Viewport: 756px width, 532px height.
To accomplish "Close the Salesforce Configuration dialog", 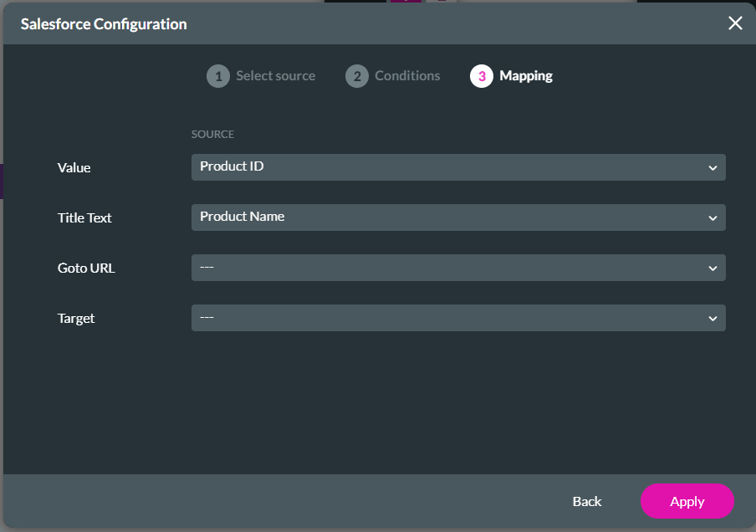I will point(734,23).
